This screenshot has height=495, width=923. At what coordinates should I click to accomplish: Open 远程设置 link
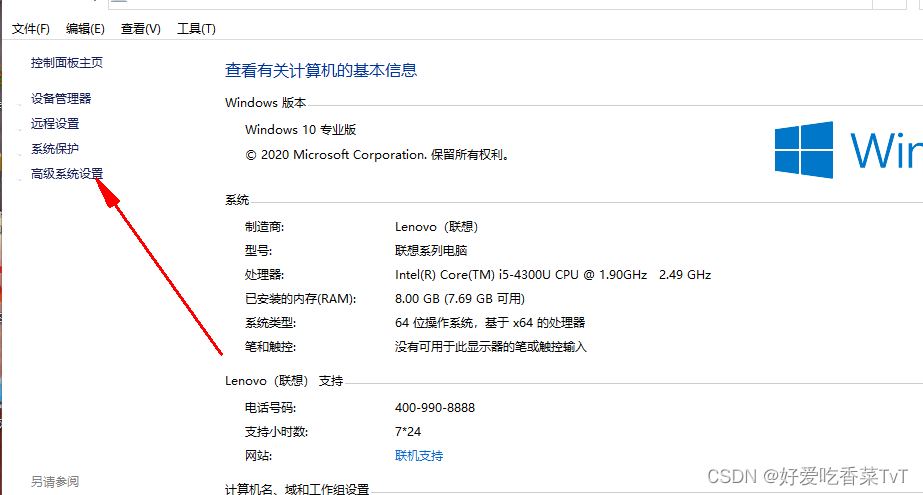[x=55, y=124]
